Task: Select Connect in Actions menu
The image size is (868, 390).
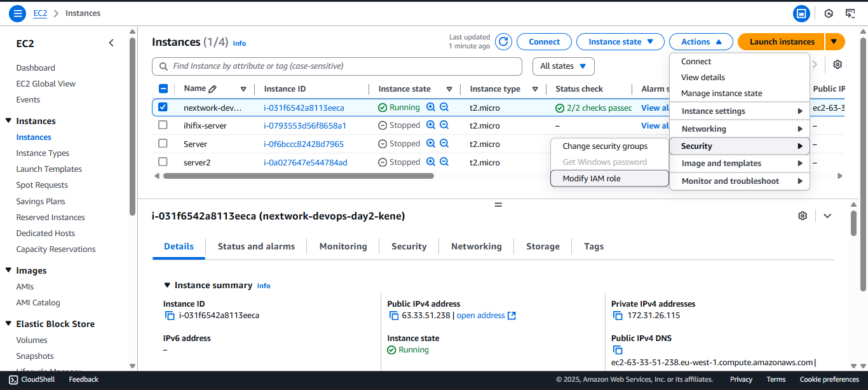Action: pos(739,62)
